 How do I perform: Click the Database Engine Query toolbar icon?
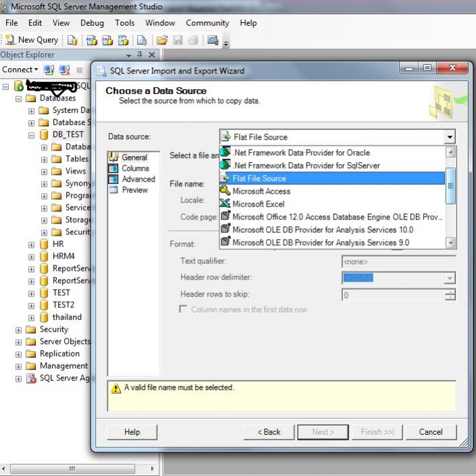pos(72,40)
